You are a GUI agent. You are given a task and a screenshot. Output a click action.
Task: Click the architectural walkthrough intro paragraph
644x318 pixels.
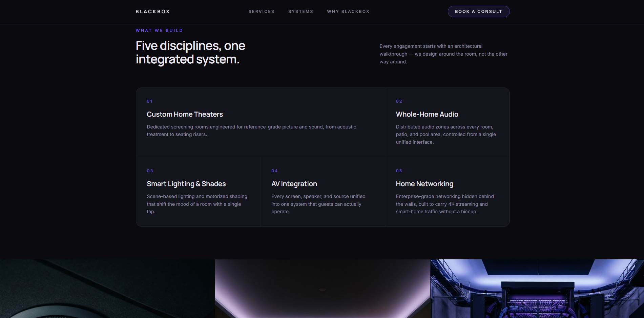443,54
